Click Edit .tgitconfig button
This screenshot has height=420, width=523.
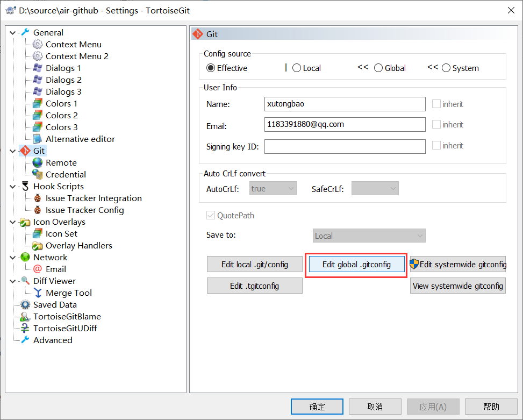click(x=254, y=286)
